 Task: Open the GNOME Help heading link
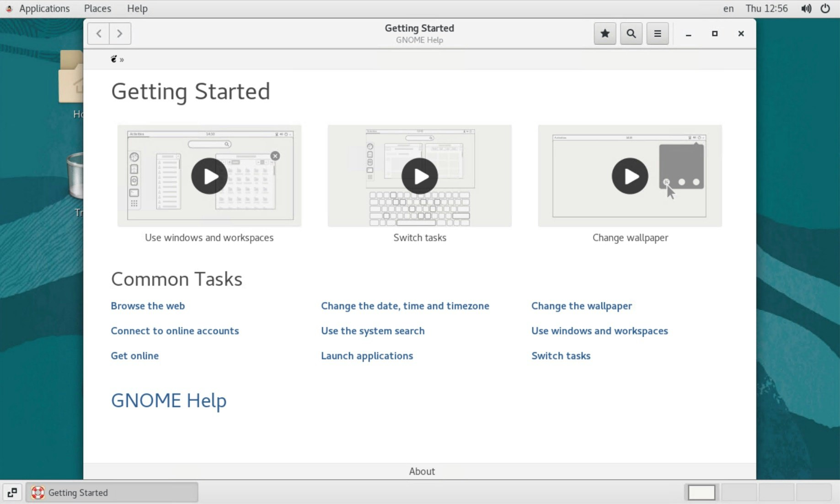[x=169, y=401]
